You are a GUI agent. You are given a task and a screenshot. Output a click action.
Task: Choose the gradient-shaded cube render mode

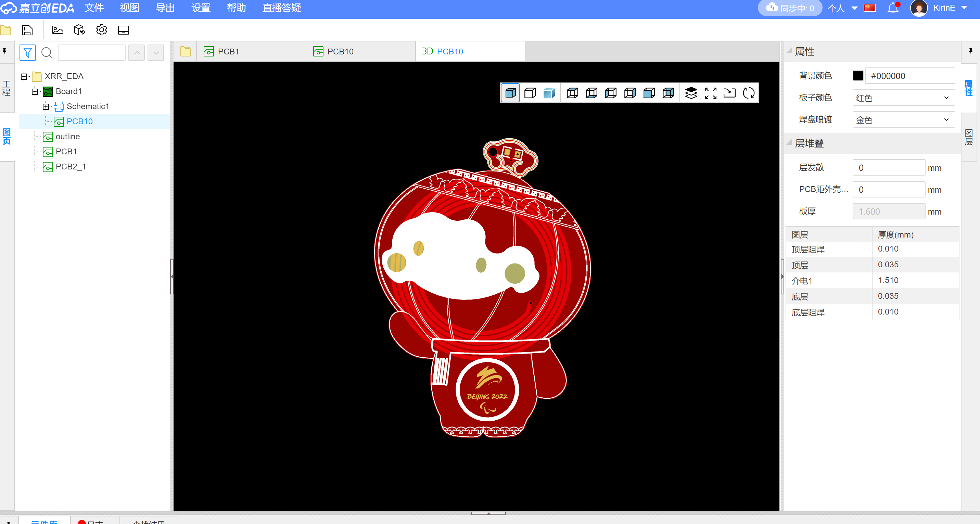tap(549, 93)
